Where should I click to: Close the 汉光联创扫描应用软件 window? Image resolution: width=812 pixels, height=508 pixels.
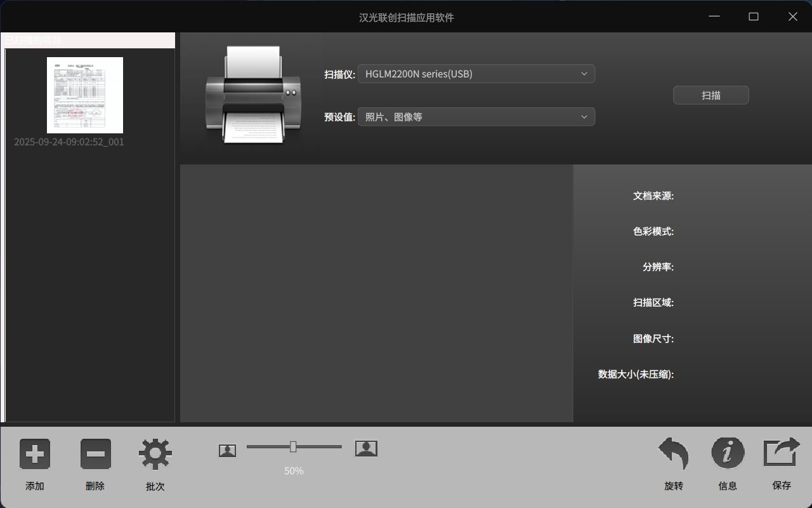(x=792, y=17)
